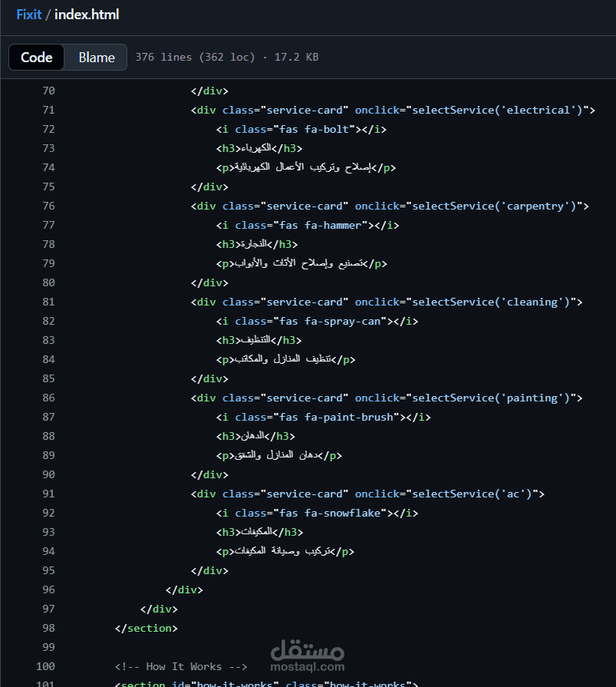Image resolution: width=616 pixels, height=687 pixels.
Task: Select line number 100
Action: pos(45,666)
